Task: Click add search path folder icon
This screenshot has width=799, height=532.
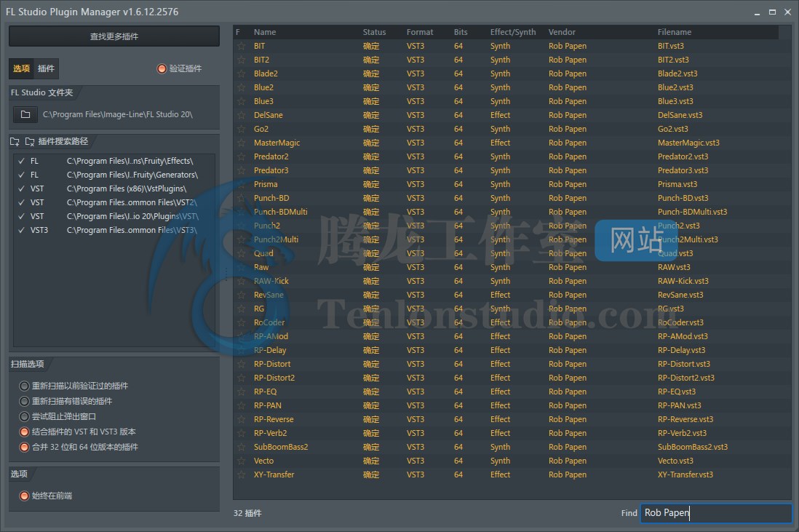Action: pos(15,142)
